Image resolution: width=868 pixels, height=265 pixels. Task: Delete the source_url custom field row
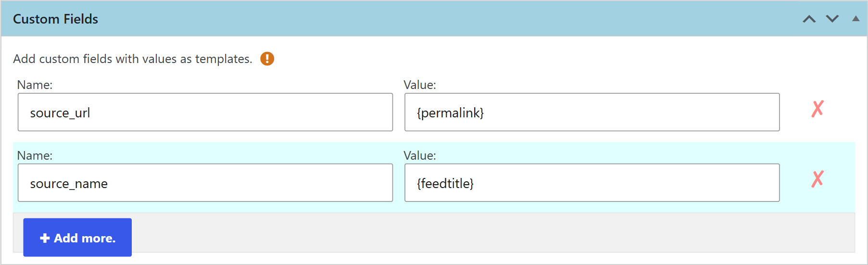(818, 109)
